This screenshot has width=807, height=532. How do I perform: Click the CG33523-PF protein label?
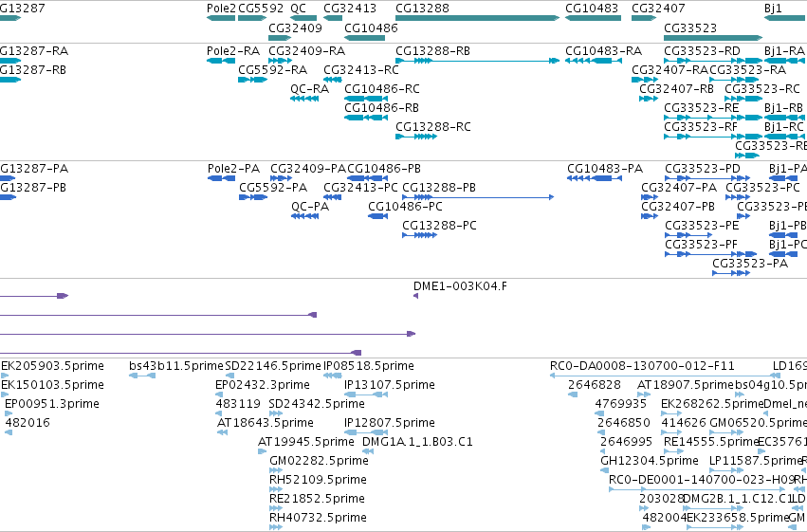click(x=701, y=245)
